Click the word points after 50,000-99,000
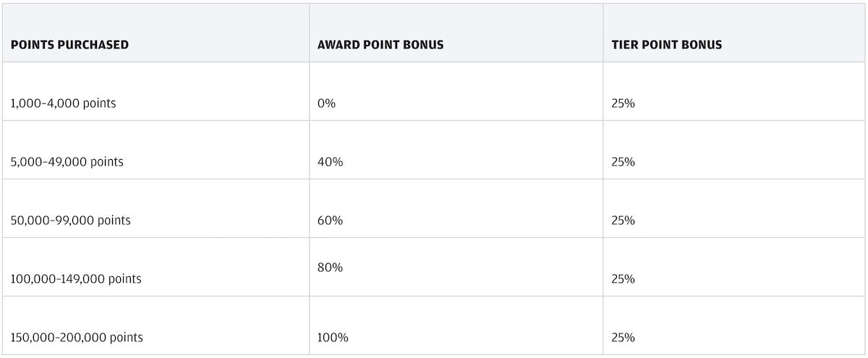 click(x=114, y=221)
